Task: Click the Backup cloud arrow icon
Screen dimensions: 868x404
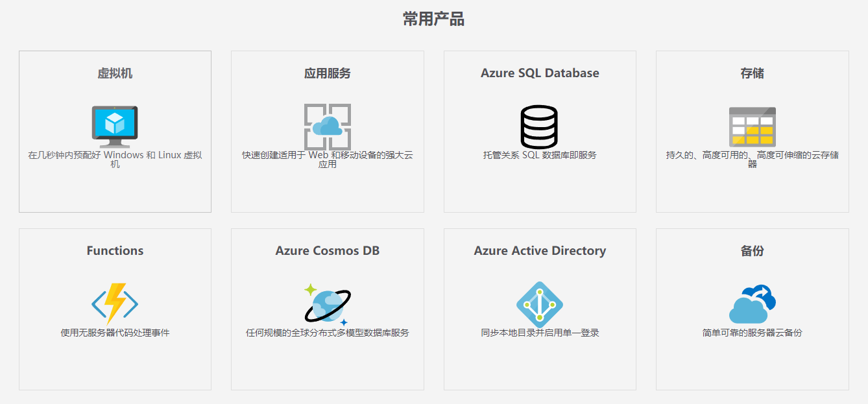Action: click(x=753, y=304)
